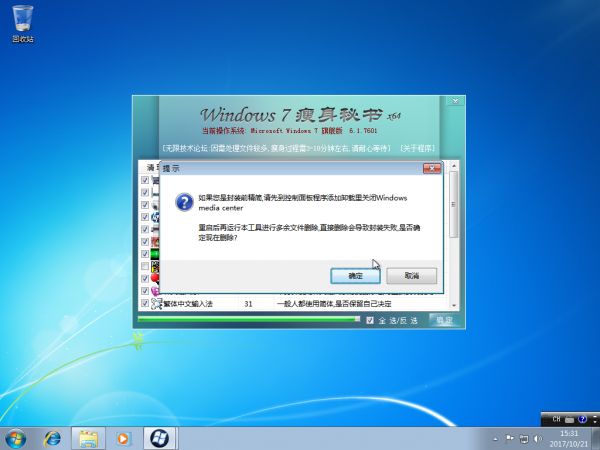Tick the only unchecked checkbox in the list

[145, 266]
